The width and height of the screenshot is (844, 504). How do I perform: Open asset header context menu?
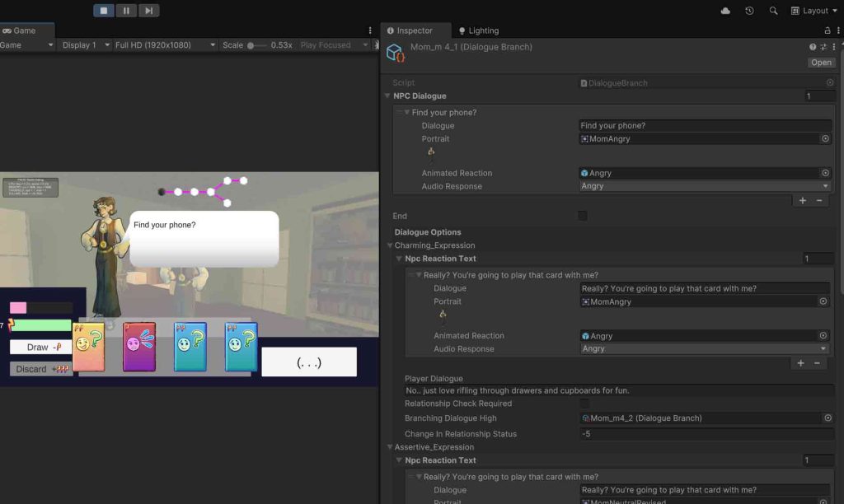834,47
